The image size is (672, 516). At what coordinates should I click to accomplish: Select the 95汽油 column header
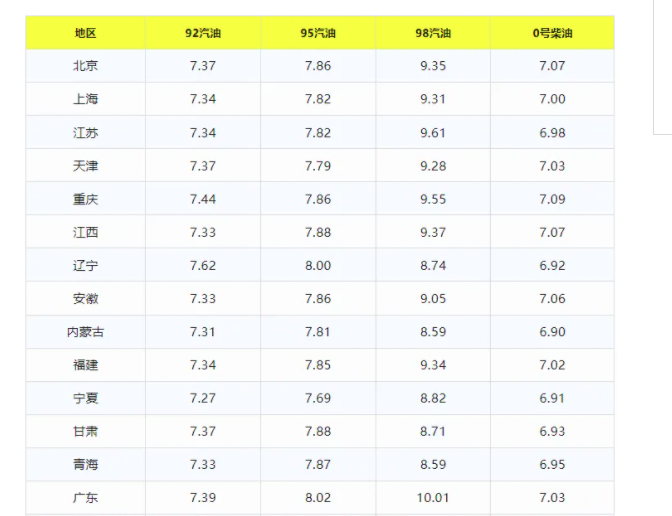(318, 33)
